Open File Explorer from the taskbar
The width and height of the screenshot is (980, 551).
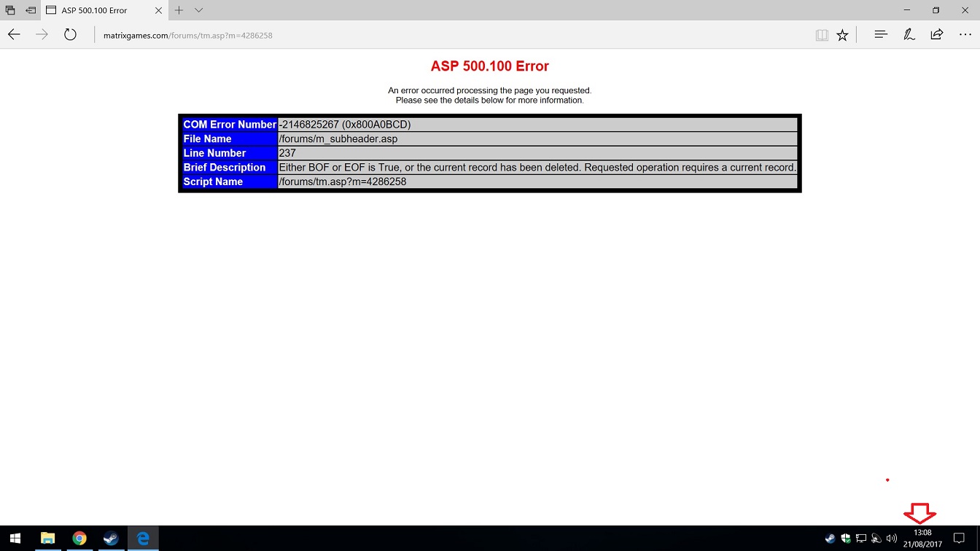coord(47,539)
